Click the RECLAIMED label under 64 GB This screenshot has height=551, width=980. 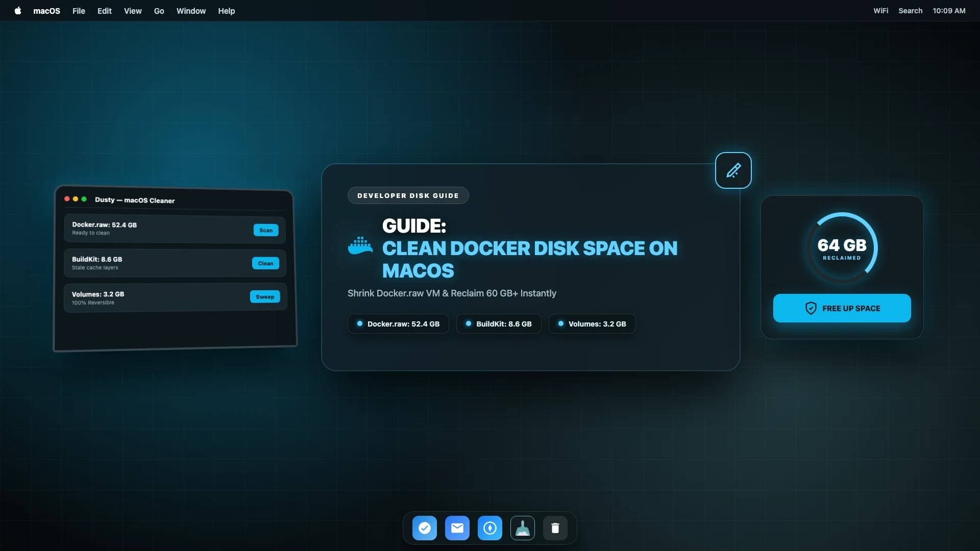tap(842, 258)
